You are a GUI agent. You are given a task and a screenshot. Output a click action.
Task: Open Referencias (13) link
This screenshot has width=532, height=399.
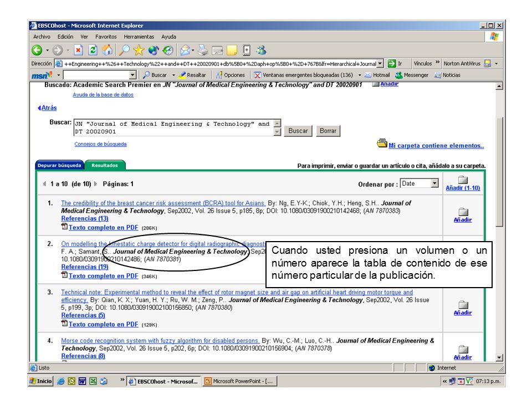[x=85, y=218]
